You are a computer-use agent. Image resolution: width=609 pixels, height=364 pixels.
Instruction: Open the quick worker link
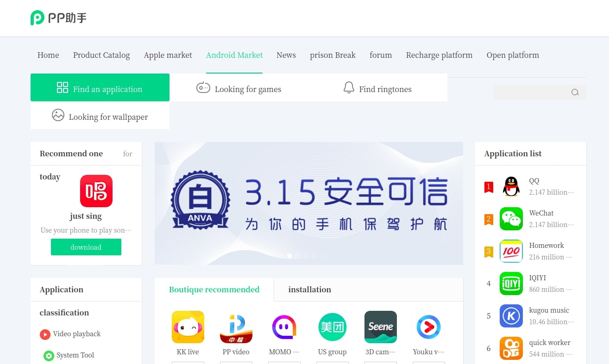point(550,343)
